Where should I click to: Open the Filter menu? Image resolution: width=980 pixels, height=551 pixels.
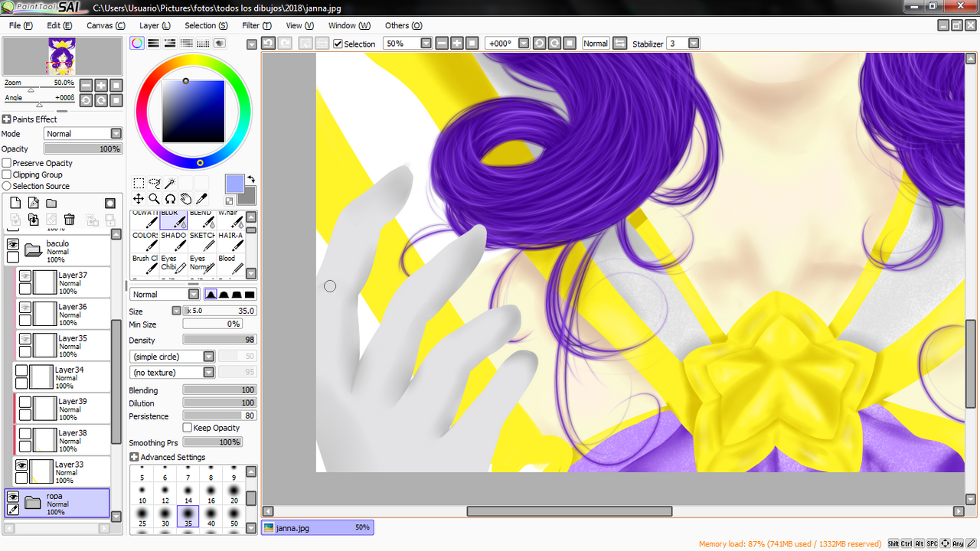point(256,25)
